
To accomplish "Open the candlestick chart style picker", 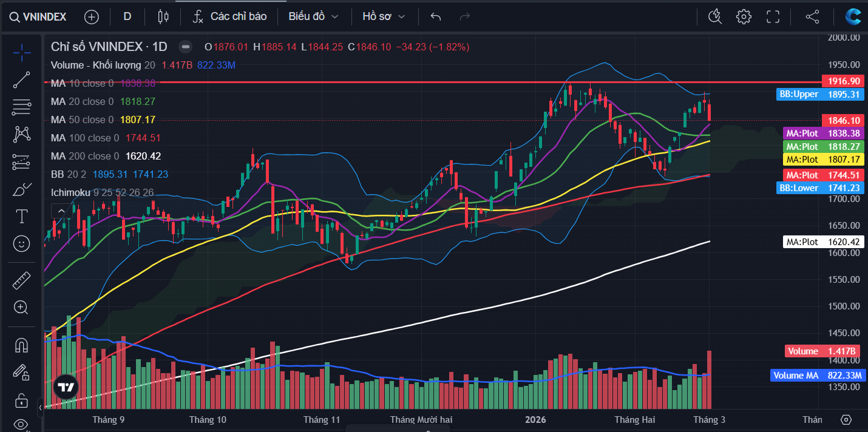I will point(163,16).
